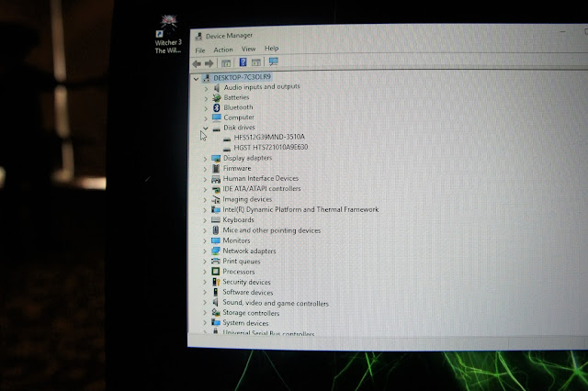Select the HGST HTS721010A9E630 disk drive
Viewport: 588px width, 391px height.
coord(271,147)
